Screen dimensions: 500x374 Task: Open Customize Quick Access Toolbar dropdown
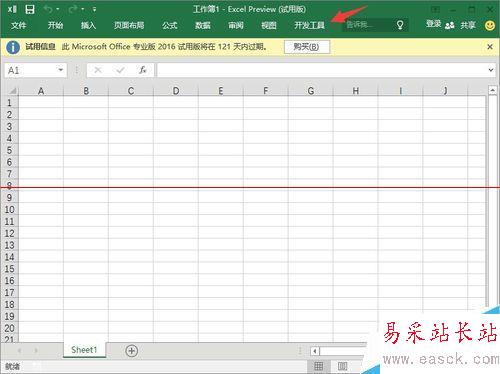[95, 9]
